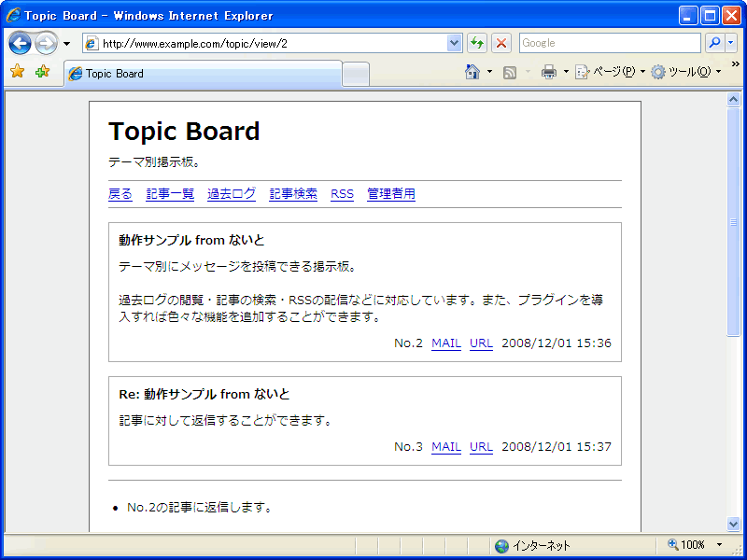Image resolution: width=747 pixels, height=560 pixels.
Task: Click the Print icon in the toolbar
Action: [549, 73]
